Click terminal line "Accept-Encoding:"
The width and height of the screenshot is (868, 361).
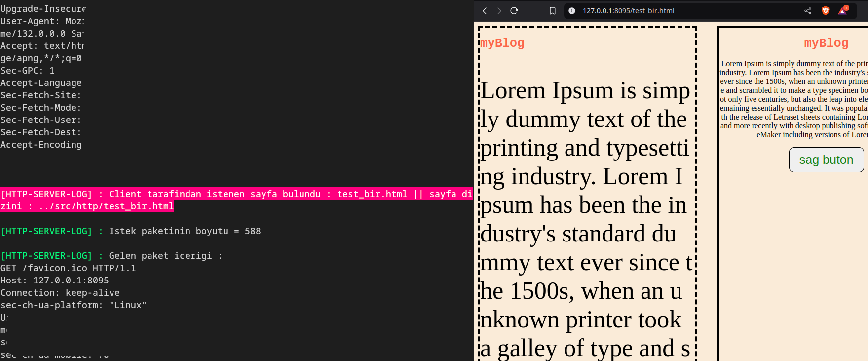42,145
